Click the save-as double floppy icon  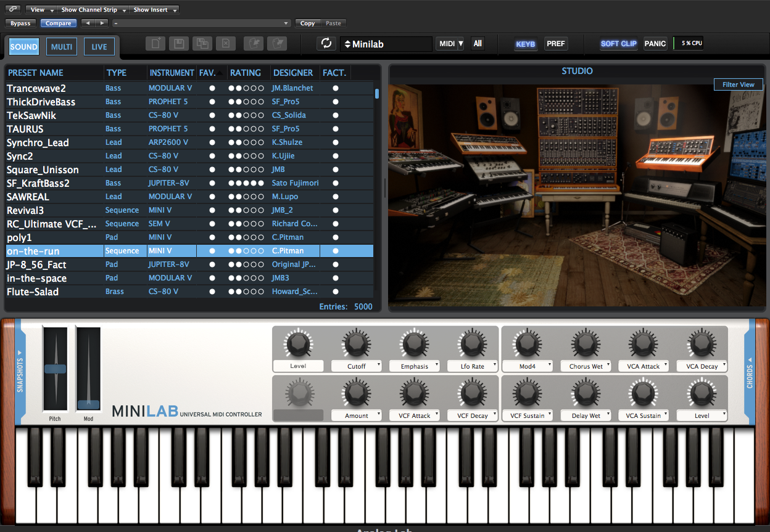point(202,44)
